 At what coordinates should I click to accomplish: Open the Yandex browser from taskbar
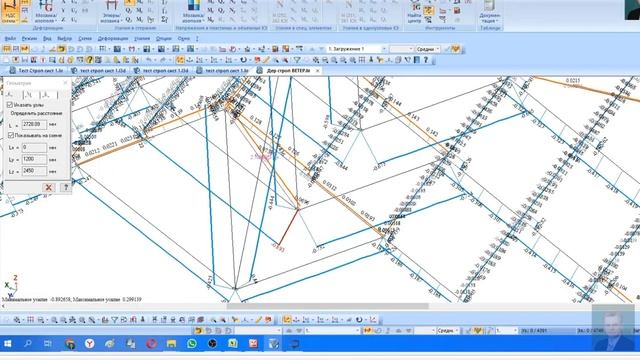(x=89, y=344)
